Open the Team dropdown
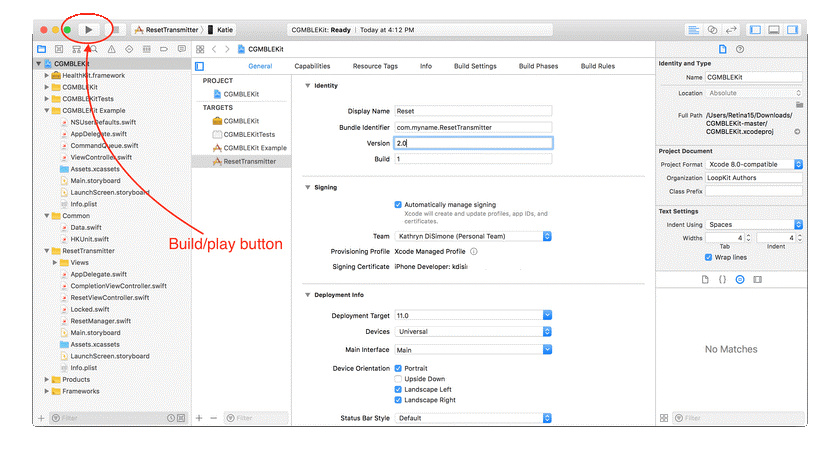This screenshot has width=840, height=473. 473,236
